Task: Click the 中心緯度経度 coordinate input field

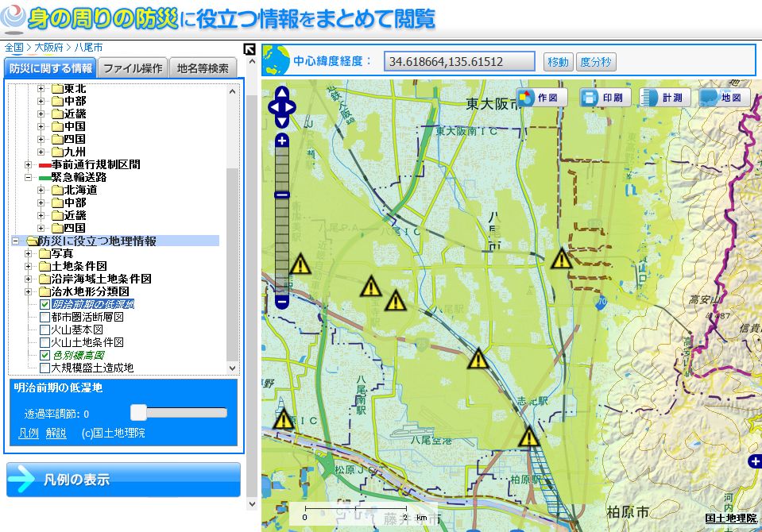Action: [459, 62]
